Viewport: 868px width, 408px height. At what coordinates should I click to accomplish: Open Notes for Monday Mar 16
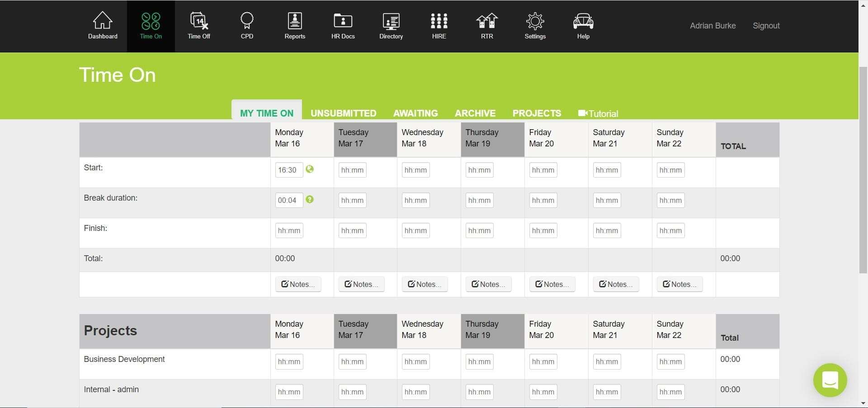pyautogui.click(x=298, y=284)
